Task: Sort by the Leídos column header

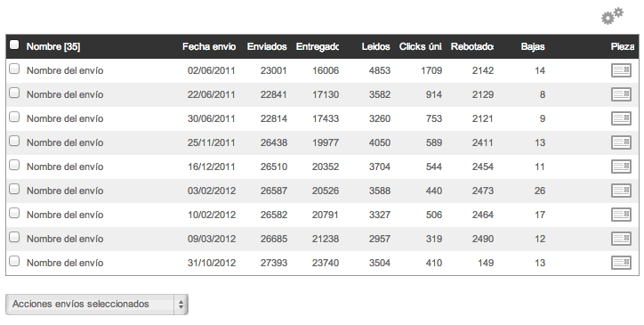Action: (375, 46)
